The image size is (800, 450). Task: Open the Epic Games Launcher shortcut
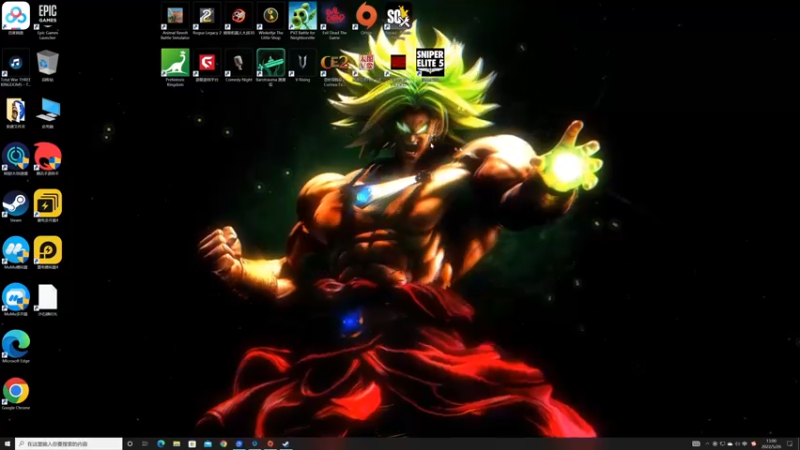pyautogui.click(x=47, y=19)
